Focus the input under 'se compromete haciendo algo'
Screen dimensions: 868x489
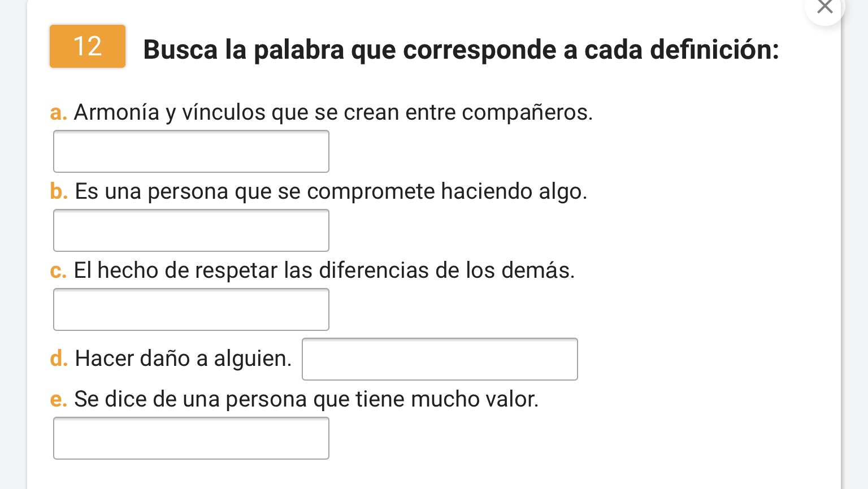pyautogui.click(x=191, y=230)
